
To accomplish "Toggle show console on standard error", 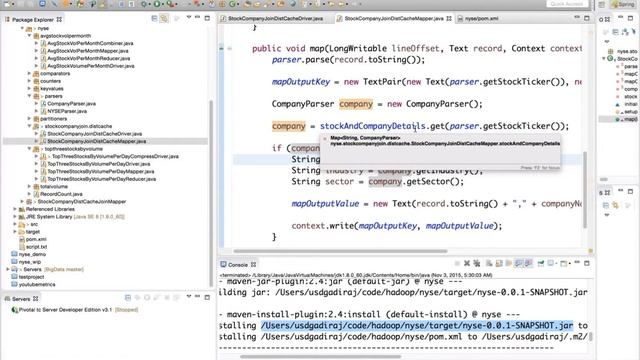I will [x=528, y=264].
